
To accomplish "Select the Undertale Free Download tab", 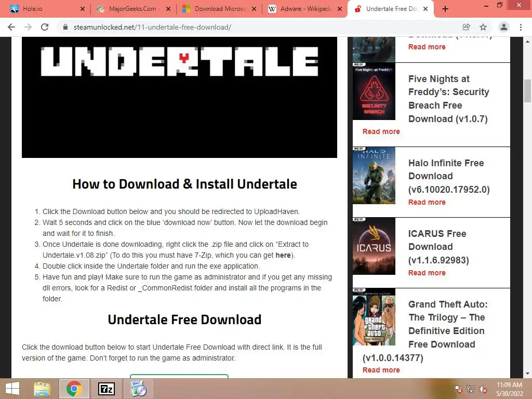I will tap(390, 9).
